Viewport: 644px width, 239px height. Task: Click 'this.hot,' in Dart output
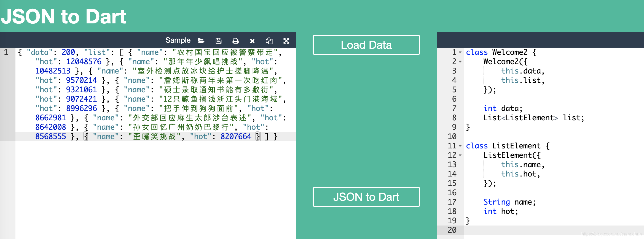(520, 174)
